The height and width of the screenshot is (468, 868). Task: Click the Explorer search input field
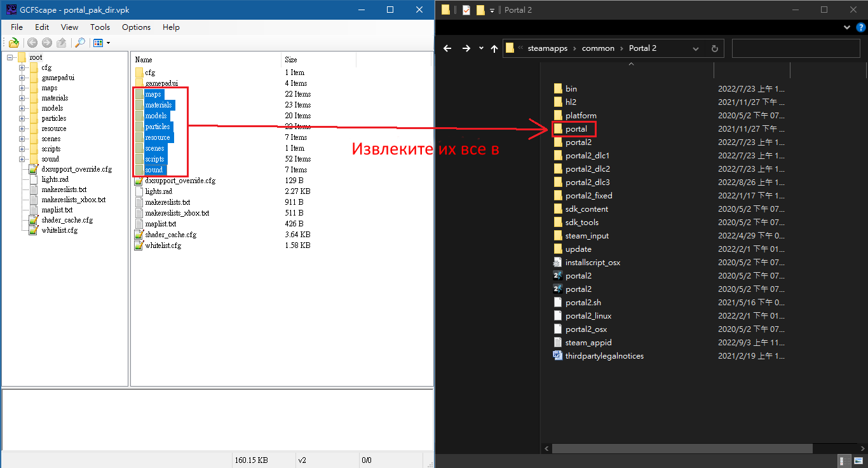coord(797,48)
